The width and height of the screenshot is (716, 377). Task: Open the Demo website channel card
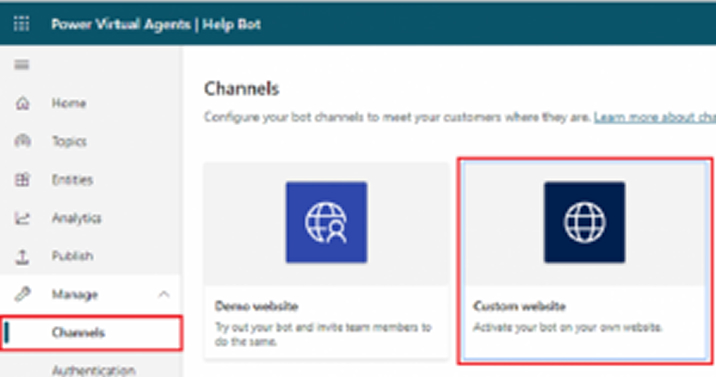[x=326, y=261]
